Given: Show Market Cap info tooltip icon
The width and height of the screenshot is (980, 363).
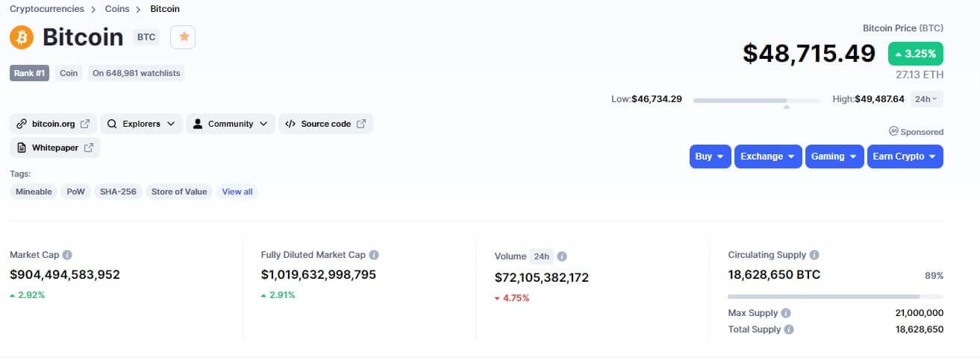Looking at the screenshot, I should point(67,255).
